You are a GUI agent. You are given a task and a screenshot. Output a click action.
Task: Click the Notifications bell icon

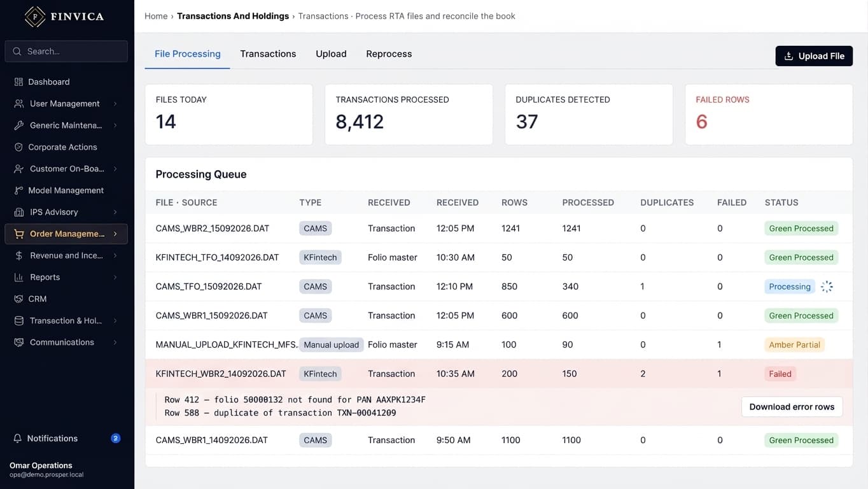[18, 438]
